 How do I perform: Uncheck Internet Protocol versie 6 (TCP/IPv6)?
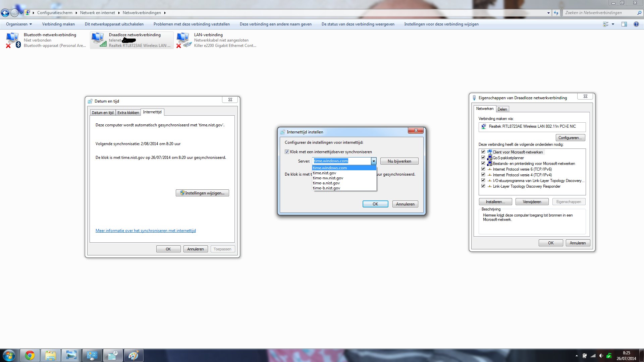pyautogui.click(x=483, y=169)
